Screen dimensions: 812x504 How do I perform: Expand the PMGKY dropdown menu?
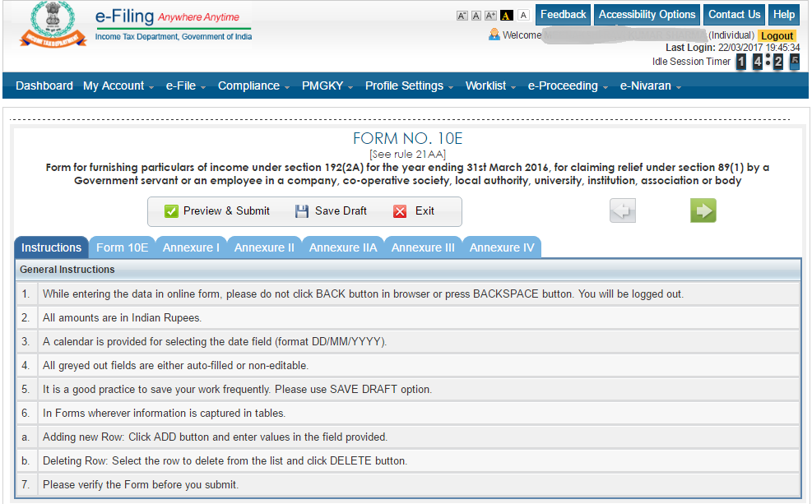(327, 86)
